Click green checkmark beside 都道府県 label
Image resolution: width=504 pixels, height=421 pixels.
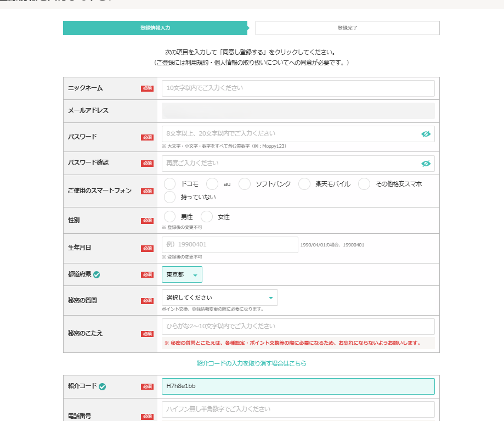97,274
